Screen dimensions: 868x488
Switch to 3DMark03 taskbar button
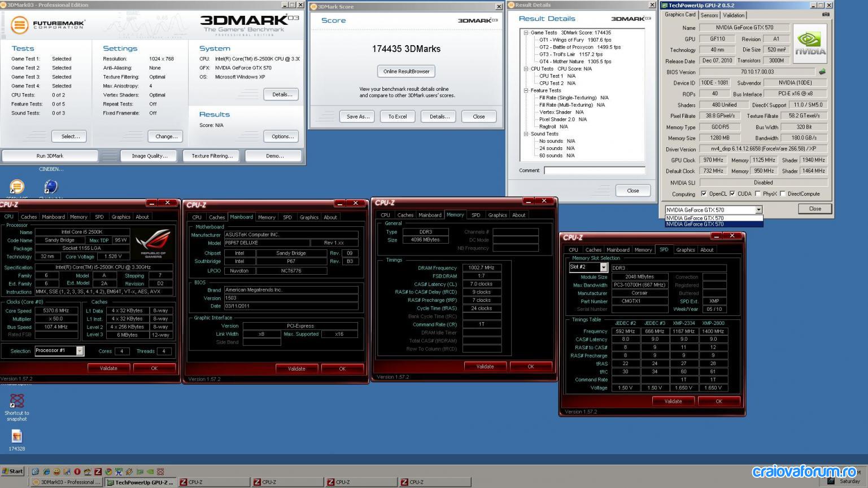pos(66,482)
